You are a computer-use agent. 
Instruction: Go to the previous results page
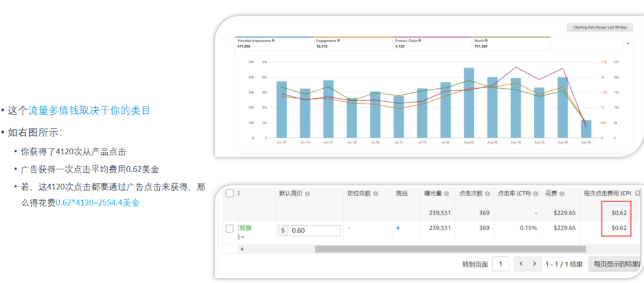pos(521,264)
